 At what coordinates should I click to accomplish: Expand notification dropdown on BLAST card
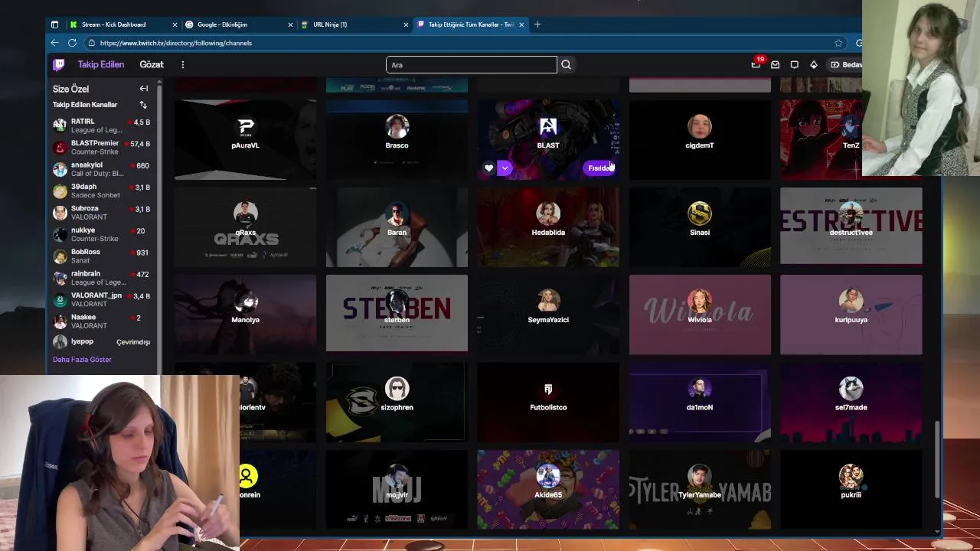505,168
